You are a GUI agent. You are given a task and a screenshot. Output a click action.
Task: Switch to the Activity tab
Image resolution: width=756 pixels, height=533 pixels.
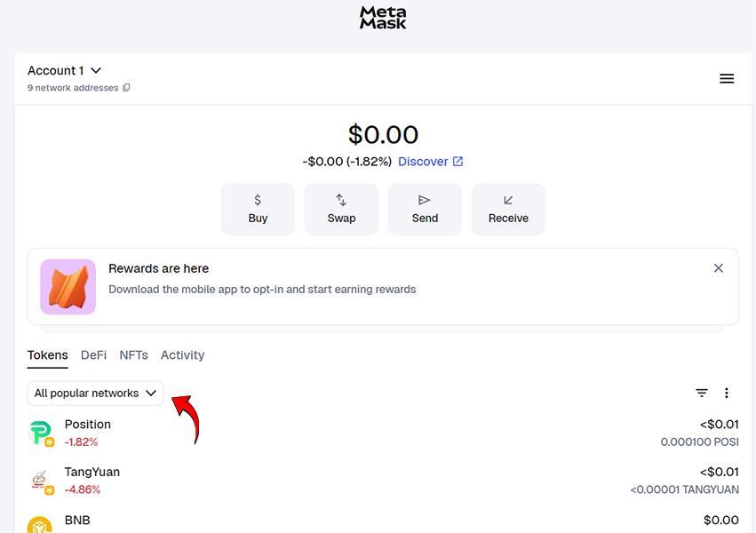click(x=182, y=354)
